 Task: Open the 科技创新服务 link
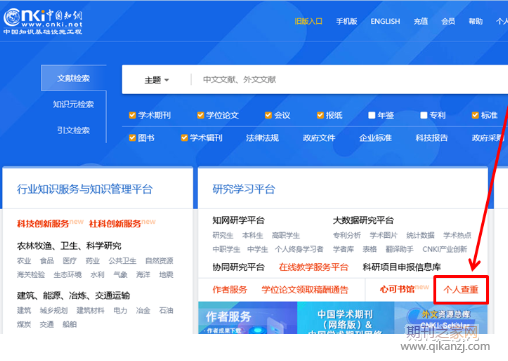pyautogui.click(x=43, y=224)
